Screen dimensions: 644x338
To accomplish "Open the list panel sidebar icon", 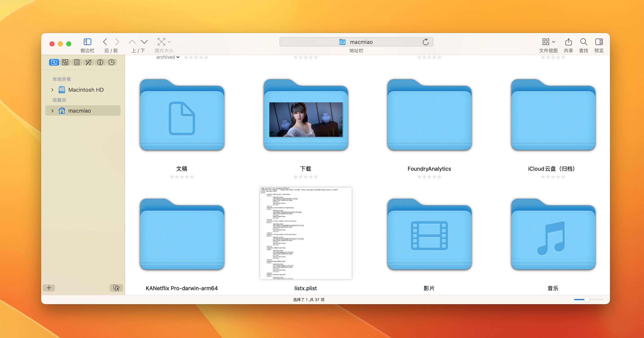I will pos(77,62).
